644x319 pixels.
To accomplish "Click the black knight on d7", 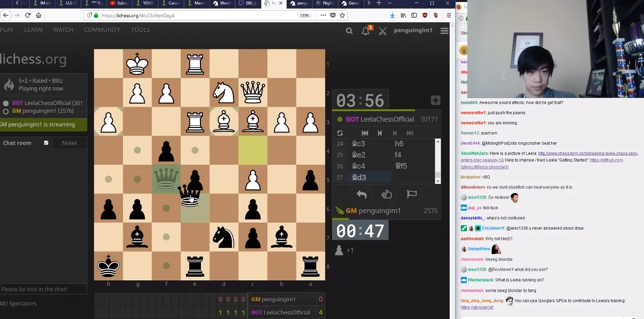I will click(x=224, y=237).
